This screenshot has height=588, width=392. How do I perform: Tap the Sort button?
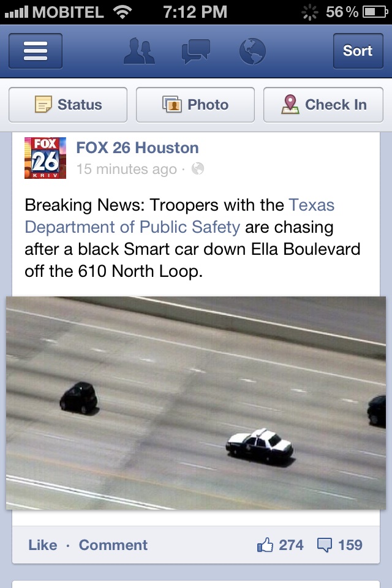[x=358, y=51]
